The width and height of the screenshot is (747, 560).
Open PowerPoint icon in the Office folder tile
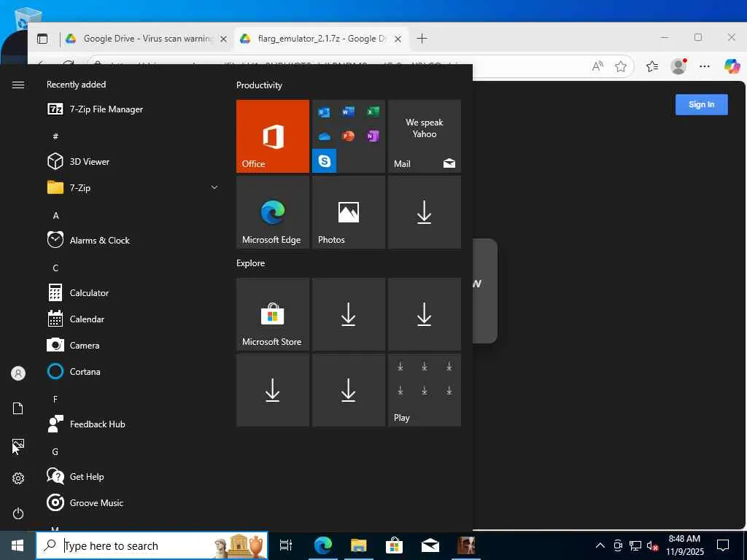click(x=348, y=136)
